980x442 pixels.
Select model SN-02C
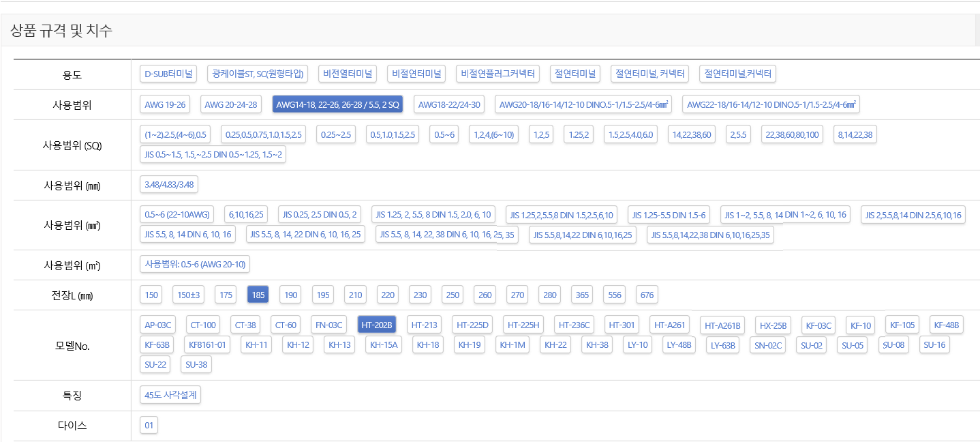769,345
